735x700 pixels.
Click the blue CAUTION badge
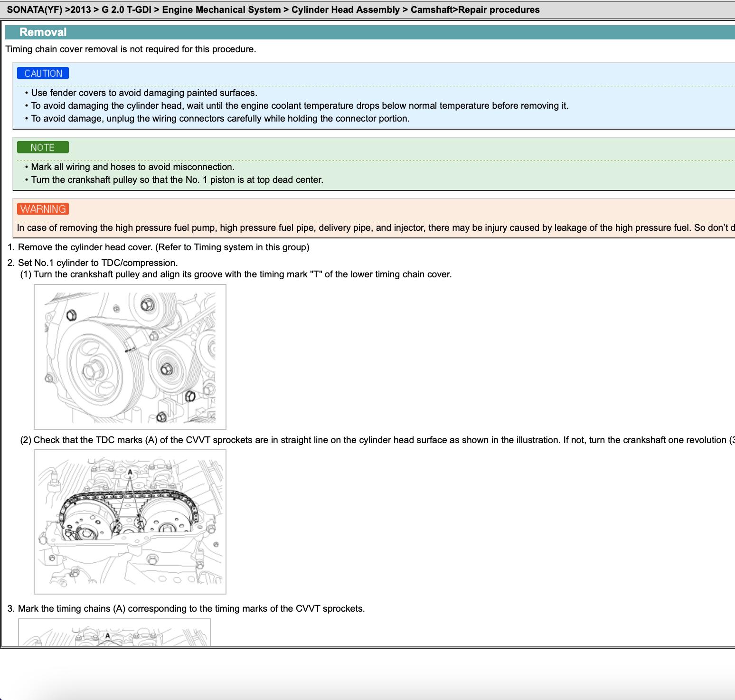point(43,73)
